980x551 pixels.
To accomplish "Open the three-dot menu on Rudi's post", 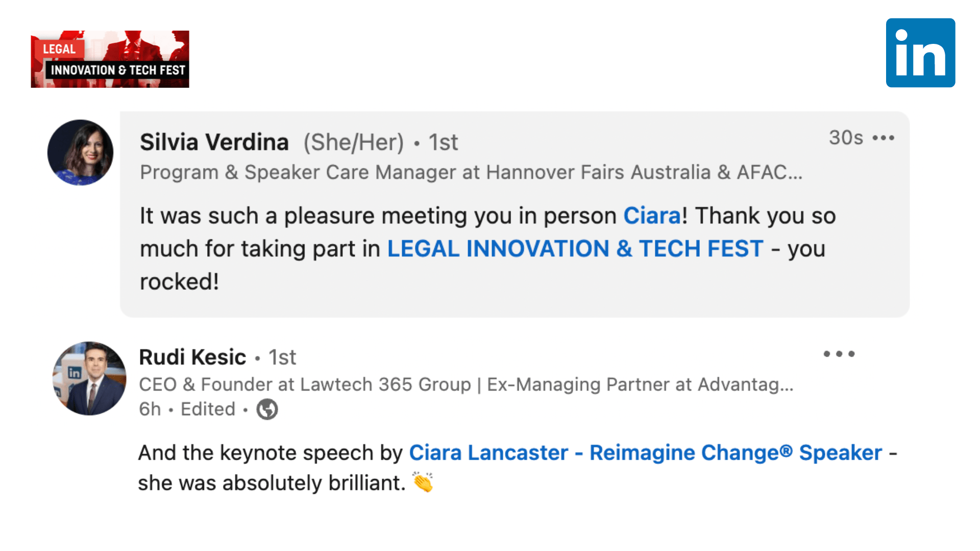I will [839, 354].
